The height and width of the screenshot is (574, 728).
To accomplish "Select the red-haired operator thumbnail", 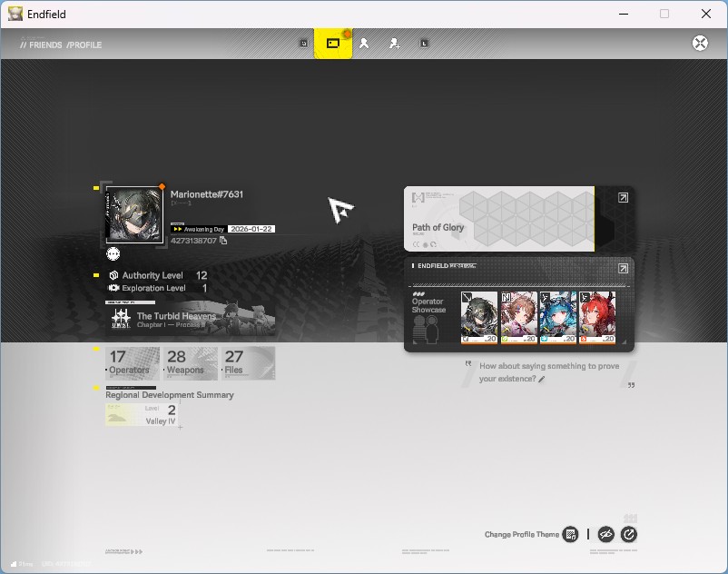I will (x=597, y=318).
